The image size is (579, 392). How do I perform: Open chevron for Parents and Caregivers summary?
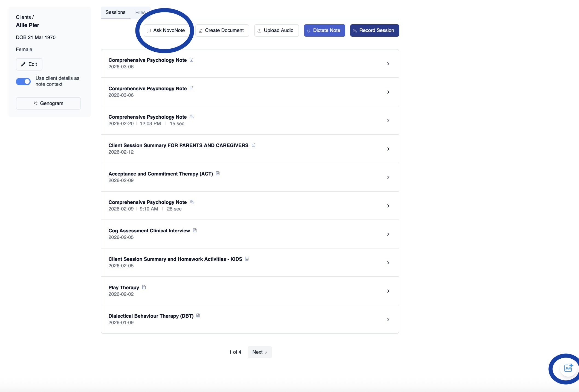388,149
